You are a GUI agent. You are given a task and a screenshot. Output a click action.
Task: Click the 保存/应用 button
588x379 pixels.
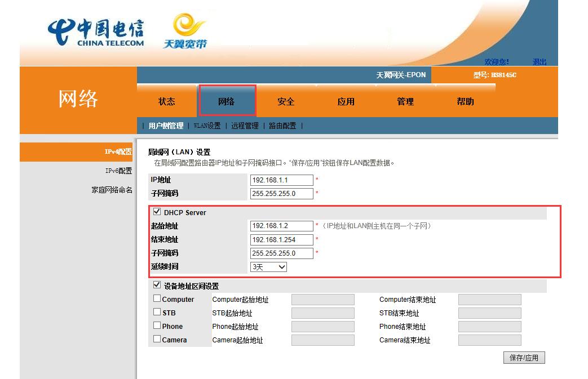tap(524, 357)
